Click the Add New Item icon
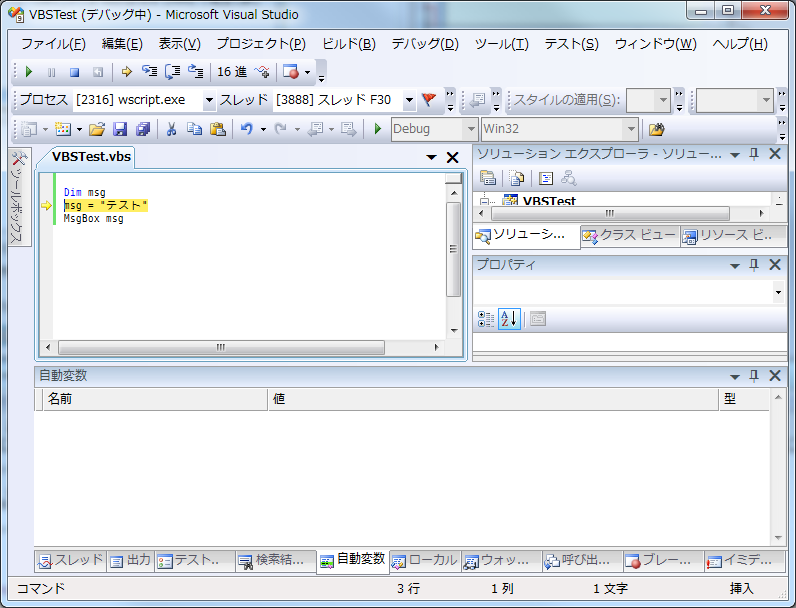 (x=63, y=129)
